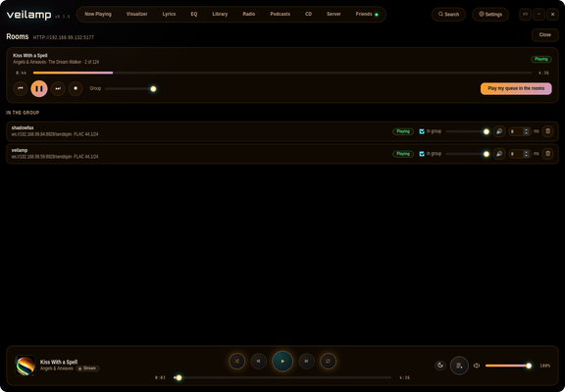Open the Search button
The height and width of the screenshot is (392, 565).
(448, 15)
